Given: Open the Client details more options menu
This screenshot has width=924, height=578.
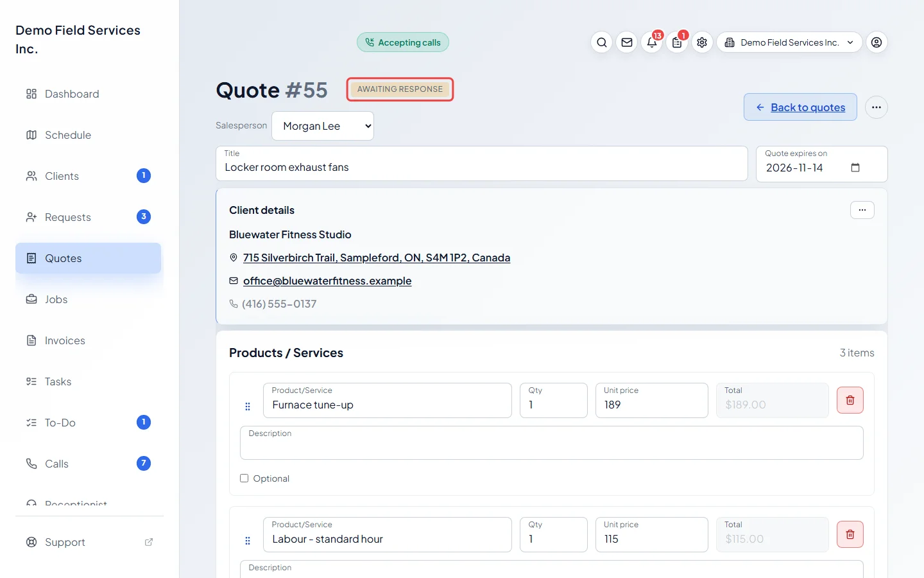Looking at the screenshot, I should [x=862, y=210].
